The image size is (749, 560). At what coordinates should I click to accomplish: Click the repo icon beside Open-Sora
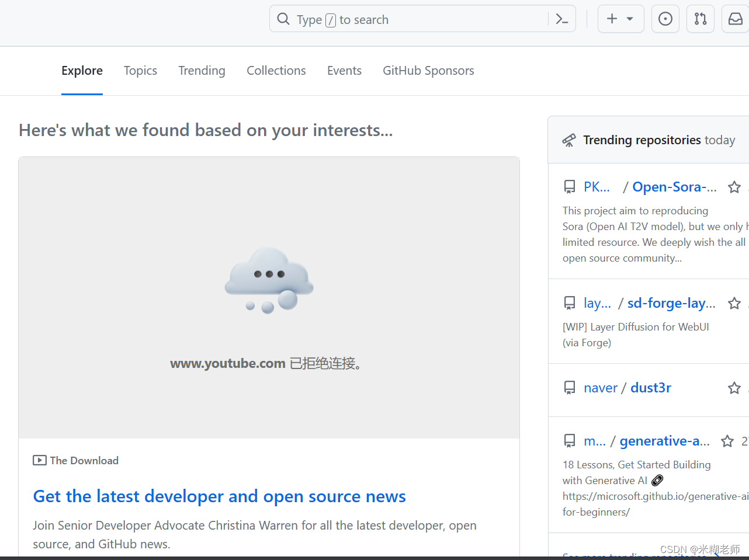tap(570, 187)
